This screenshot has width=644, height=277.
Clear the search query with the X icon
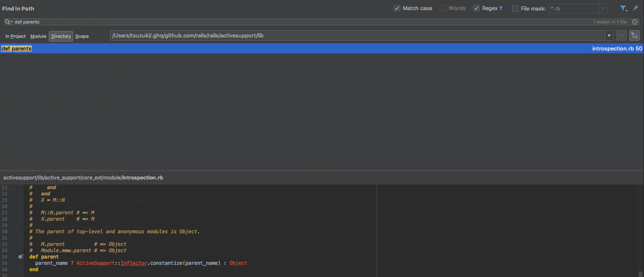635,22
